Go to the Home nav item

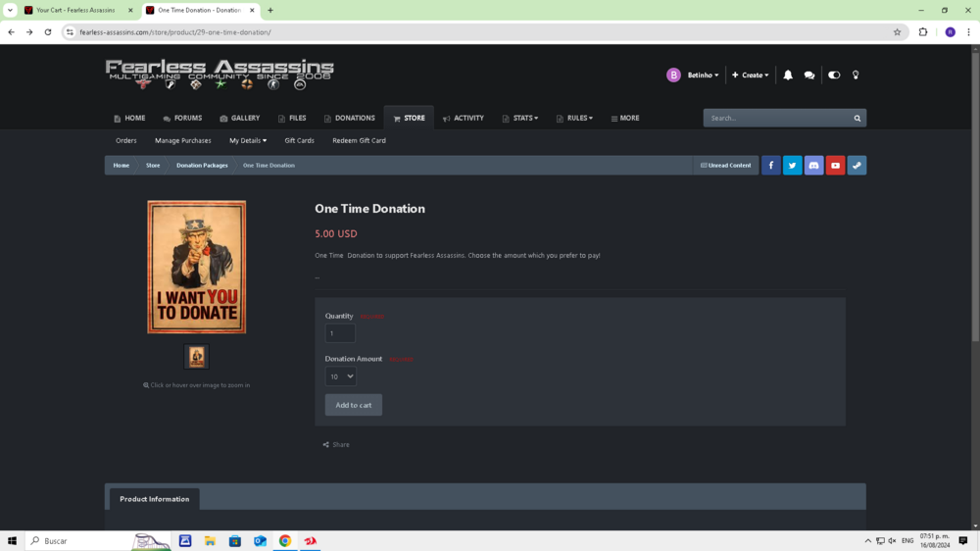click(129, 119)
